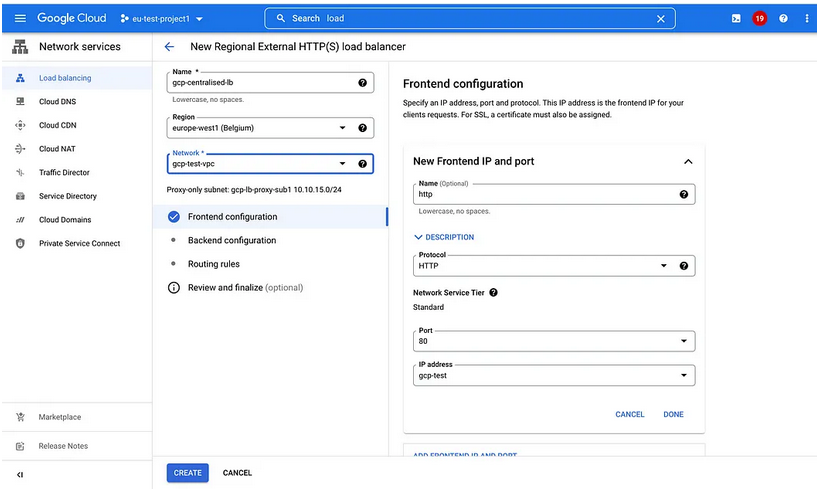Collapse the left sidebar panel
The width and height of the screenshot is (817, 497).
[x=20, y=474]
